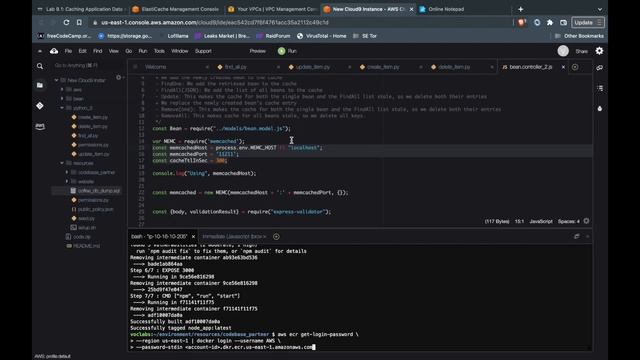Maximize the terminal pane icon

coord(577,236)
